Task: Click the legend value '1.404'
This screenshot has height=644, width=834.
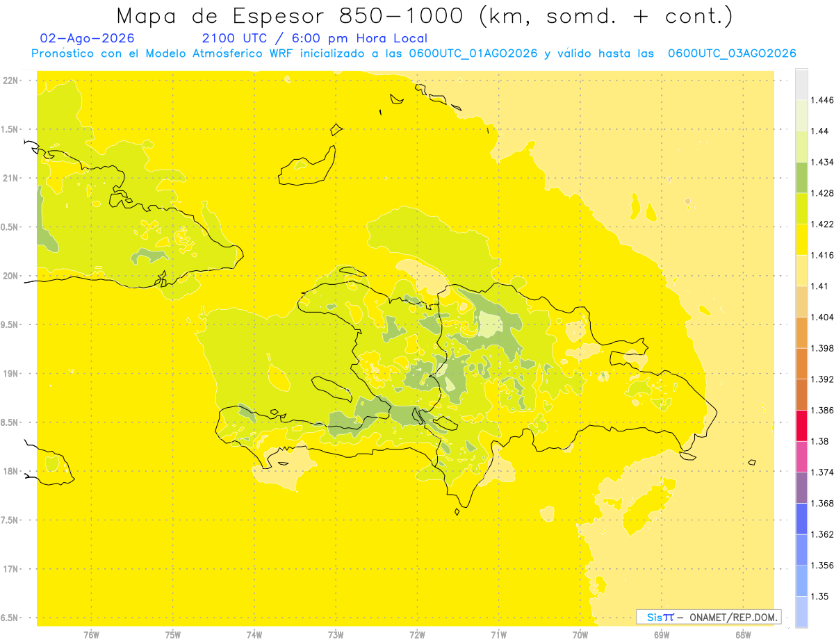Action: click(822, 317)
